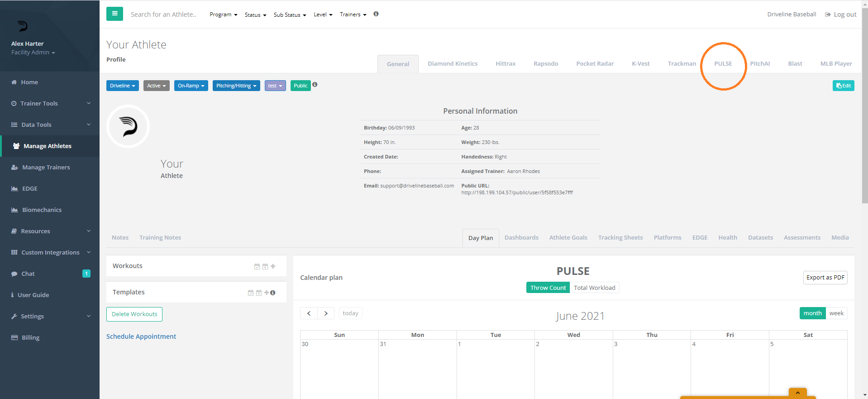Expand Custom Integrations in the sidebar
The height and width of the screenshot is (399, 868).
[50, 252]
